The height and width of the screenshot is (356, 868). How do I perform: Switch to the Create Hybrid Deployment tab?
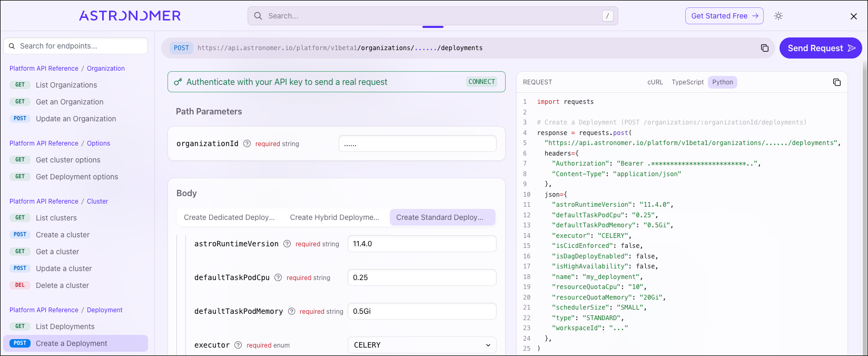click(334, 217)
